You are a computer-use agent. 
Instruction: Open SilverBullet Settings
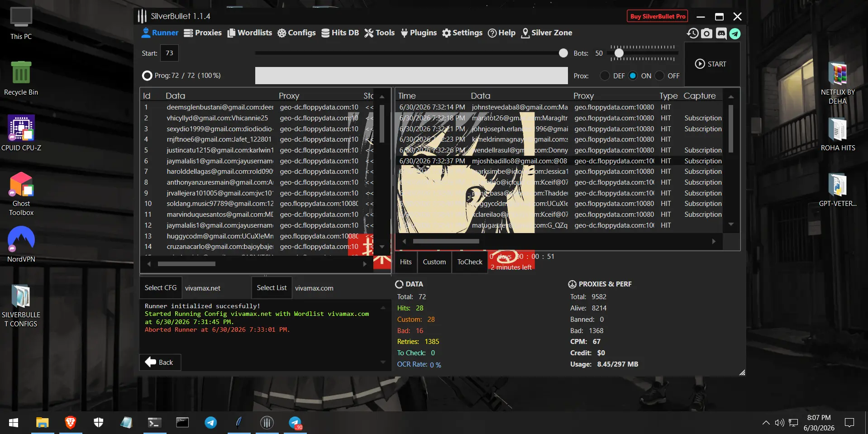tap(462, 33)
